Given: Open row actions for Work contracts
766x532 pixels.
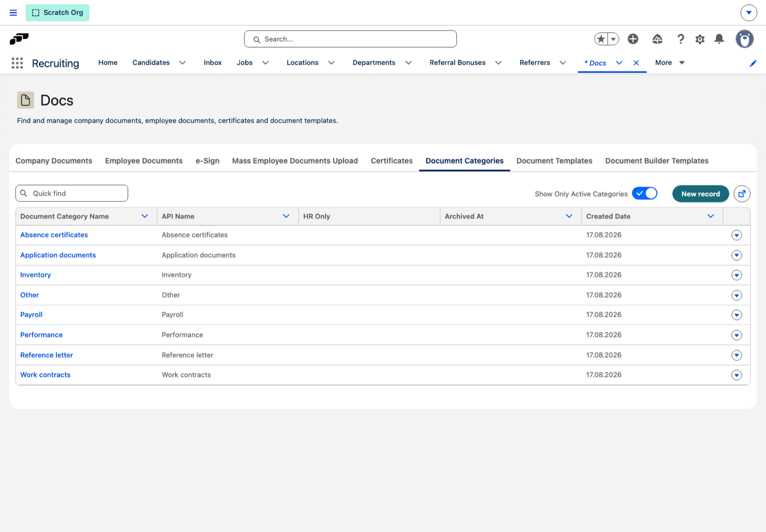Looking at the screenshot, I should 736,375.
